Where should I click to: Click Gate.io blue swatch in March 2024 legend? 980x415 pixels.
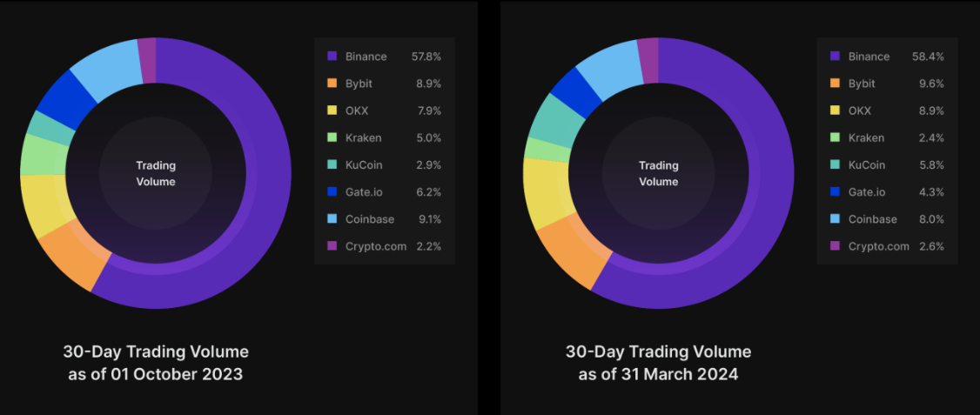point(835,192)
